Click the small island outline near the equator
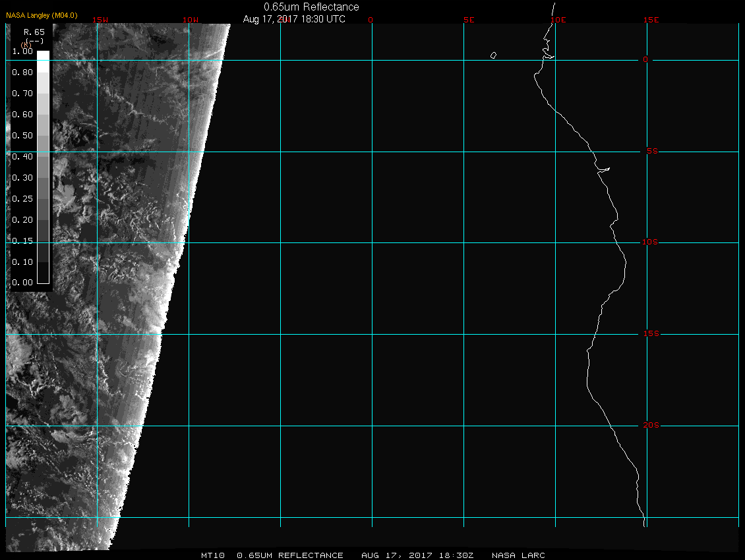The width and height of the screenshot is (745, 560). (493, 55)
